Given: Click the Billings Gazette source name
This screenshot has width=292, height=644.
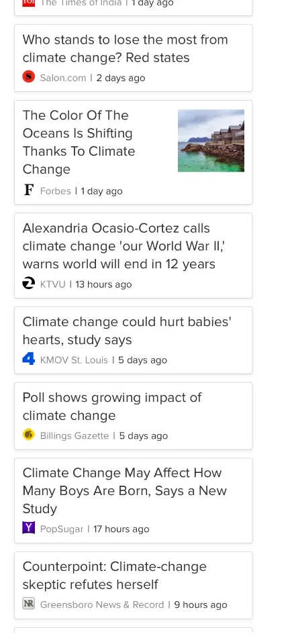Looking at the screenshot, I should 75,436.
